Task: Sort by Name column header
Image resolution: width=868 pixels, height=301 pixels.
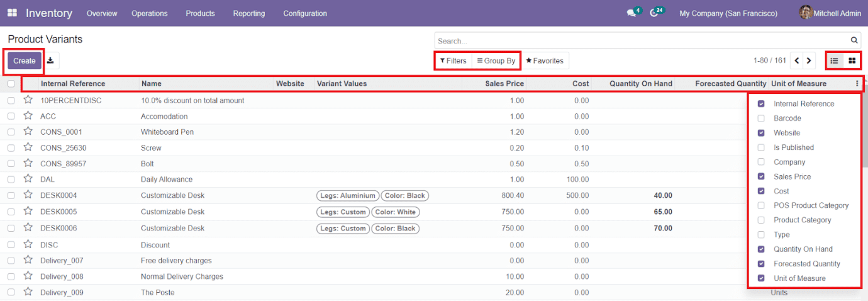Action: coord(152,84)
